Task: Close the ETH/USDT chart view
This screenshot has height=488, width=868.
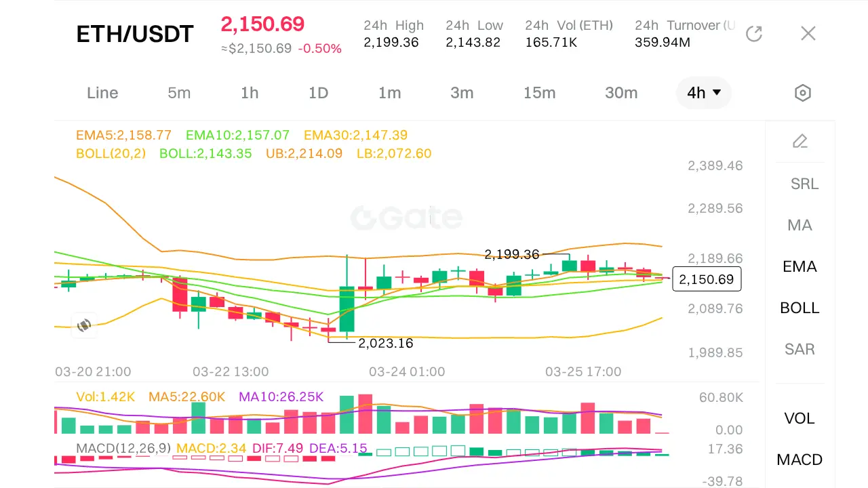Action: [x=808, y=34]
